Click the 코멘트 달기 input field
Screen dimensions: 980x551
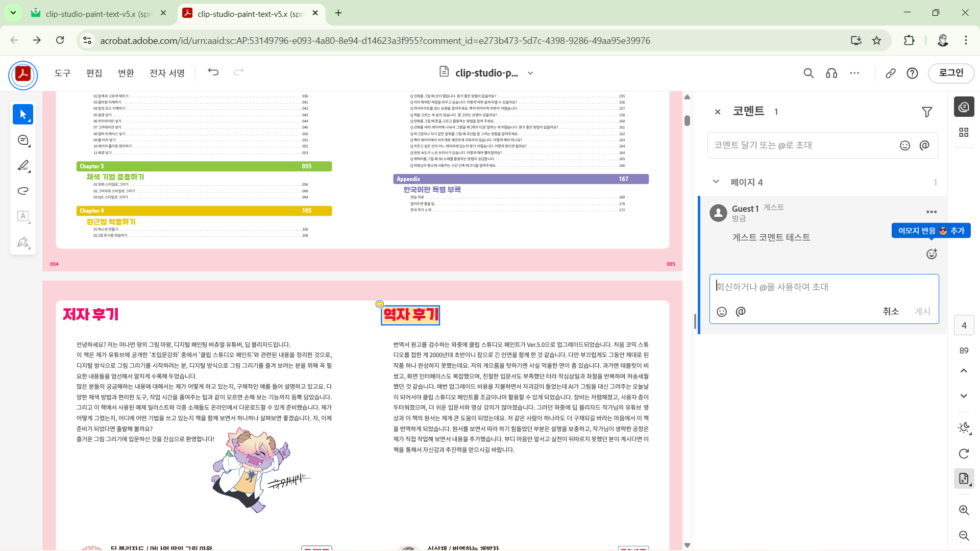[x=801, y=145]
